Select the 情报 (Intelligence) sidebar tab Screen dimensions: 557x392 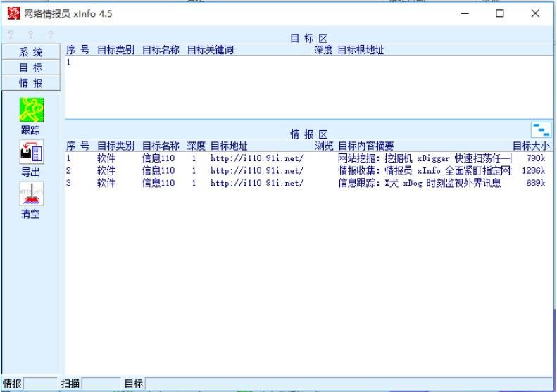[x=30, y=83]
